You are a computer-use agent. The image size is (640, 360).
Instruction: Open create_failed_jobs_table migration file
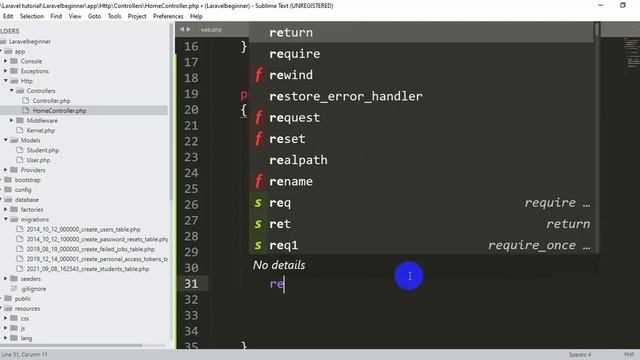(91, 249)
